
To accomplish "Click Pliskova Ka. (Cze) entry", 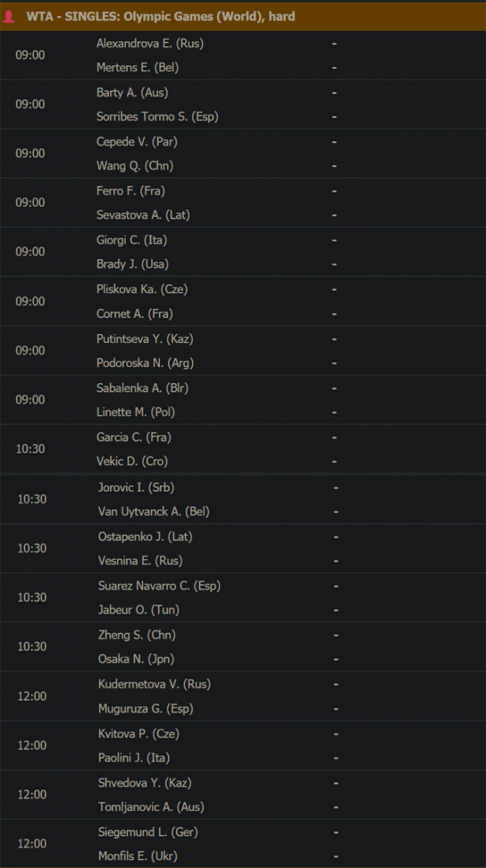I will point(142,289).
